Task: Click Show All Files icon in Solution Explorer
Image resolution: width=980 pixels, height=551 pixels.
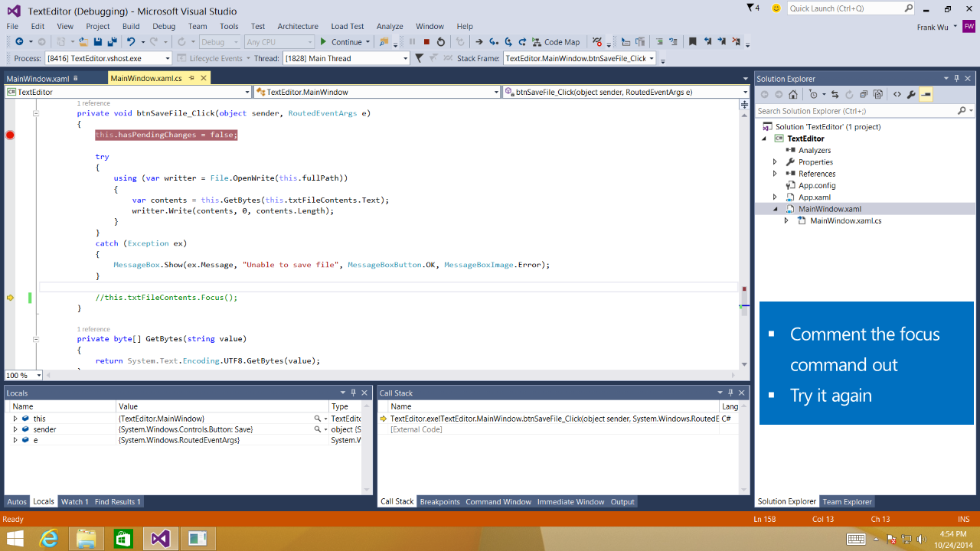Action: tap(877, 95)
